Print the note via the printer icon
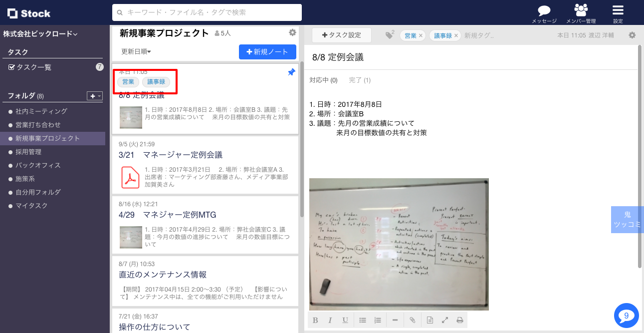The height and width of the screenshot is (333, 644). [x=460, y=320]
